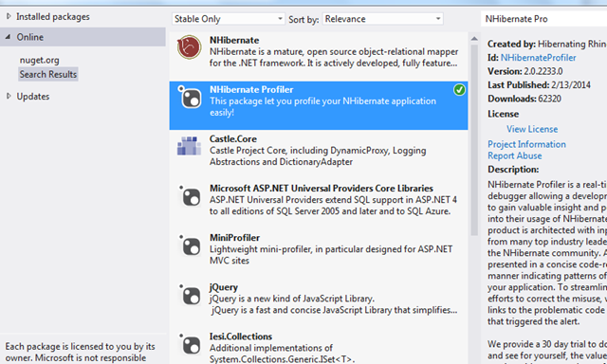Select Search Results in the tree
Viewport: 607px width, 364px height.
click(x=48, y=74)
